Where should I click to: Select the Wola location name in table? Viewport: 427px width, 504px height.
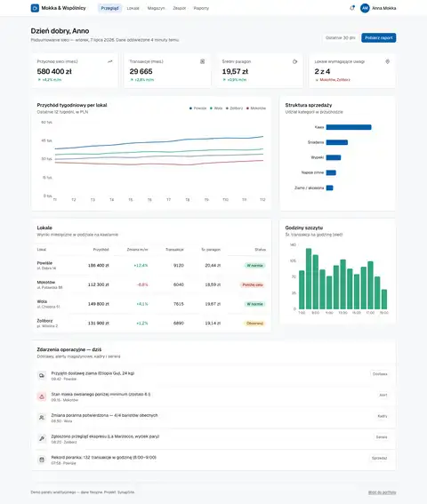click(x=42, y=301)
